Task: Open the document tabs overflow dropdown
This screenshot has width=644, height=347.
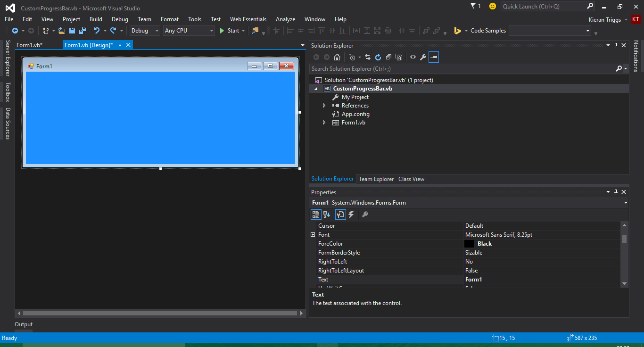Action: click(x=303, y=45)
